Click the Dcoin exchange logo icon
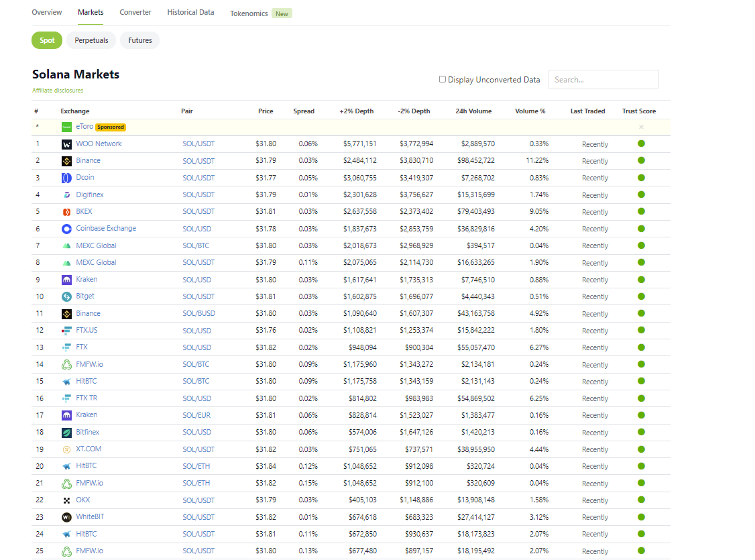Screen dimensions: 755x560 pos(66,178)
